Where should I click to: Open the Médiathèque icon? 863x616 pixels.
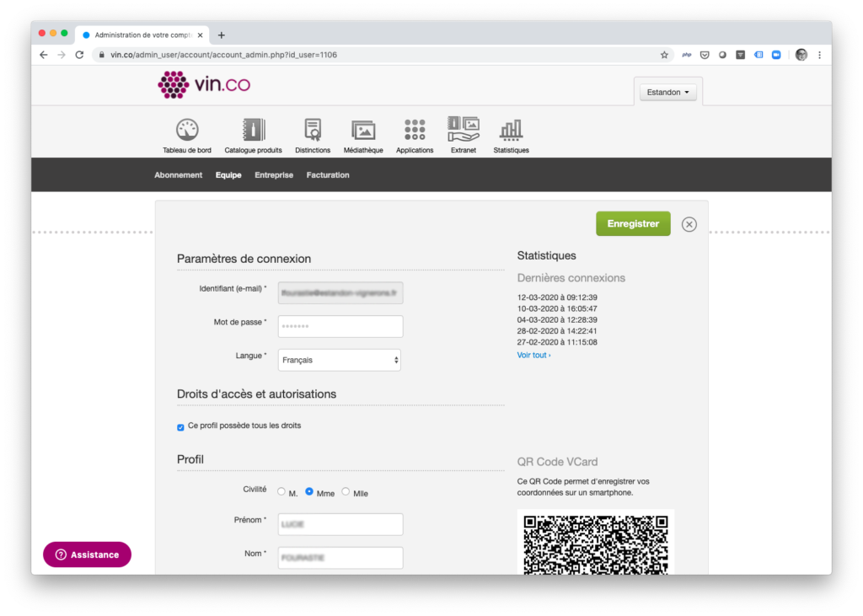[363, 131]
